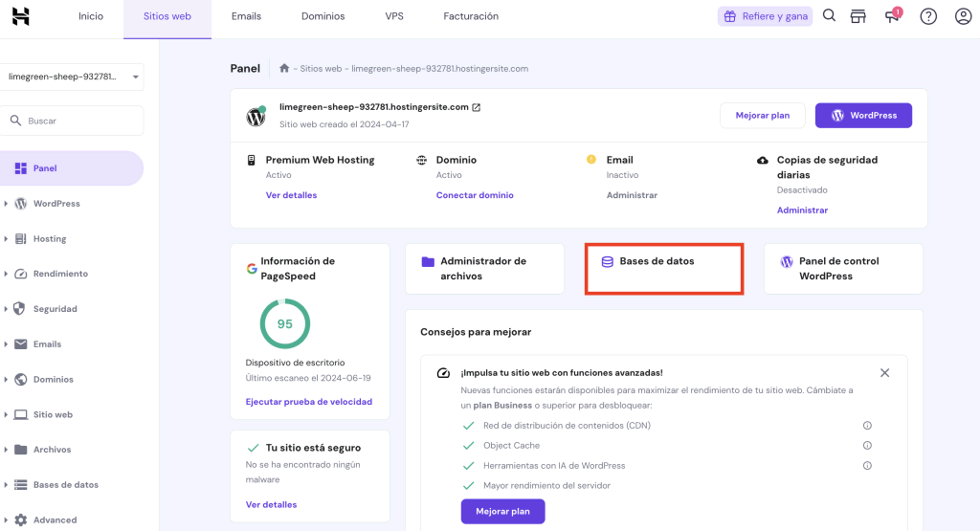Dismiss the advanced features tip banner

[884, 373]
